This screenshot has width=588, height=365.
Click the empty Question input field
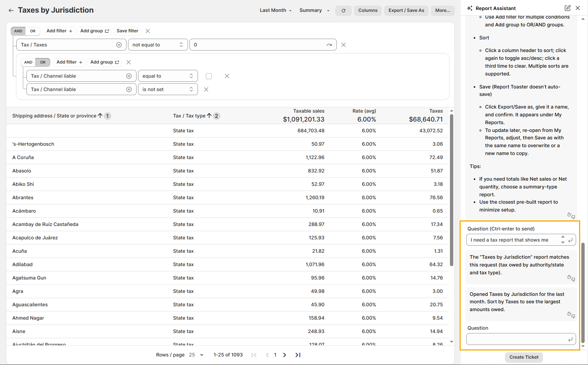point(517,339)
